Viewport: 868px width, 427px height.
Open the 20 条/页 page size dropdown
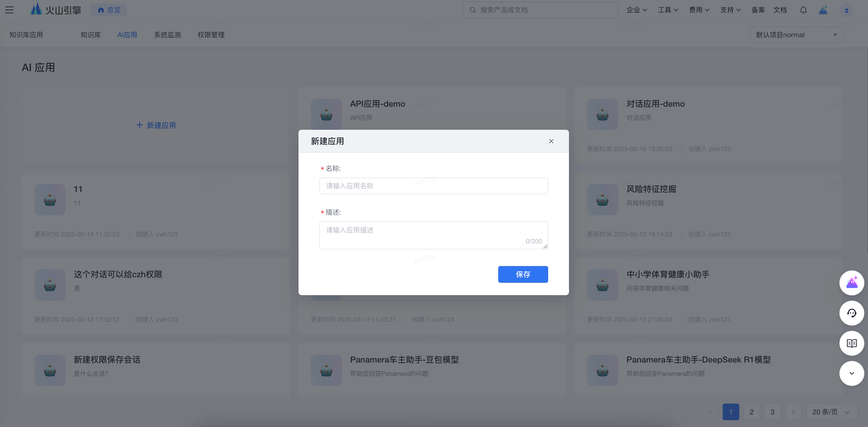pos(832,412)
